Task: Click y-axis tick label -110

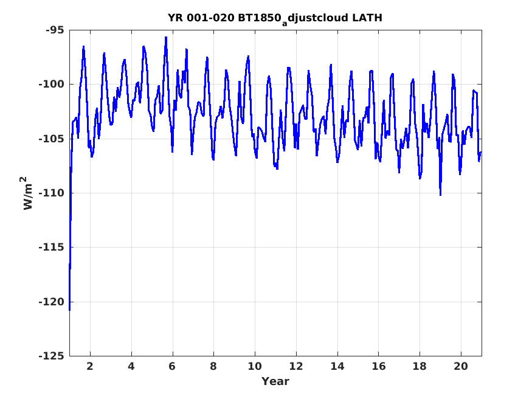Action: click(x=51, y=193)
